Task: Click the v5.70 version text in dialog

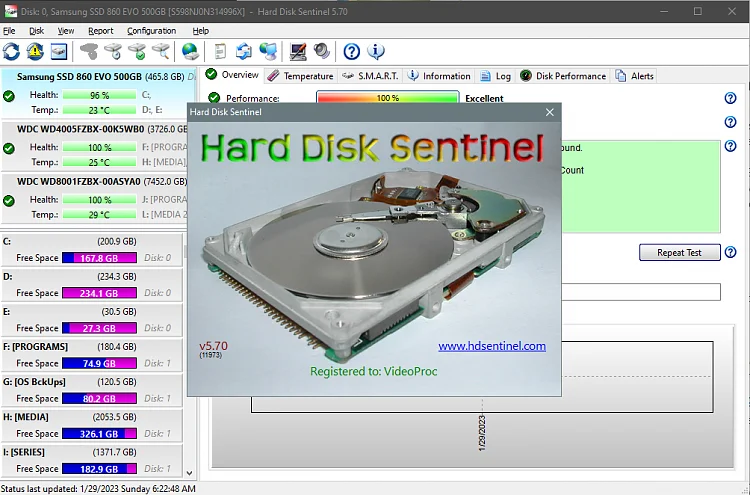Action: (x=213, y=346)
